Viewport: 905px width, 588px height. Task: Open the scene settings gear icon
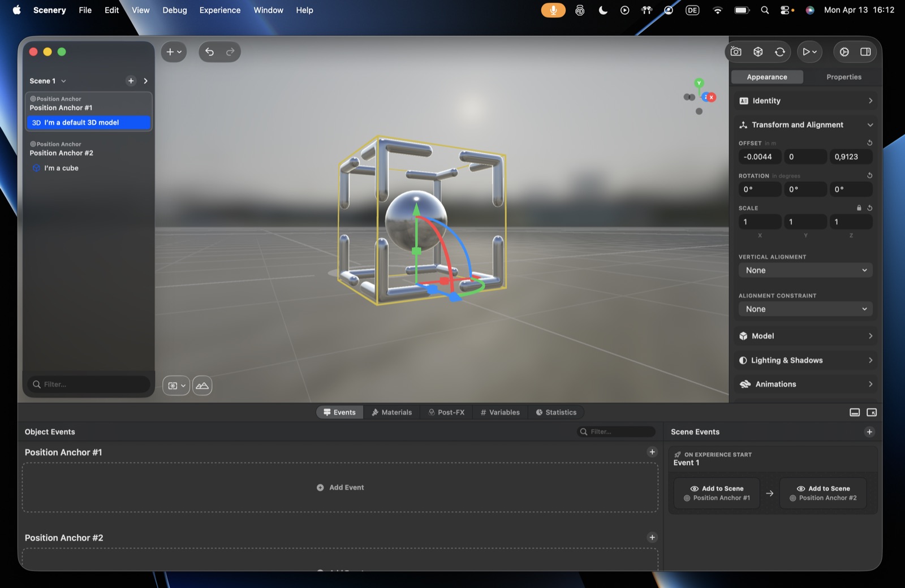tap(844, 52)
